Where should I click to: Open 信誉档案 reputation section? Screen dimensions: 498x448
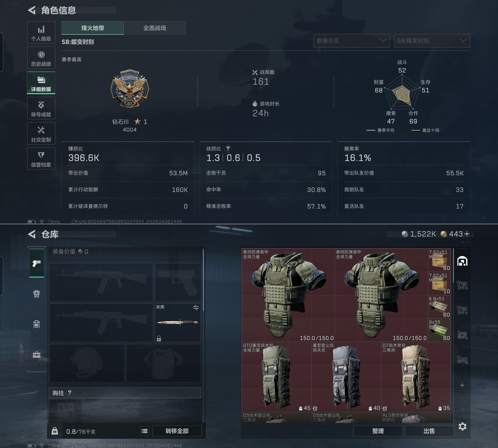pos(41,159)
